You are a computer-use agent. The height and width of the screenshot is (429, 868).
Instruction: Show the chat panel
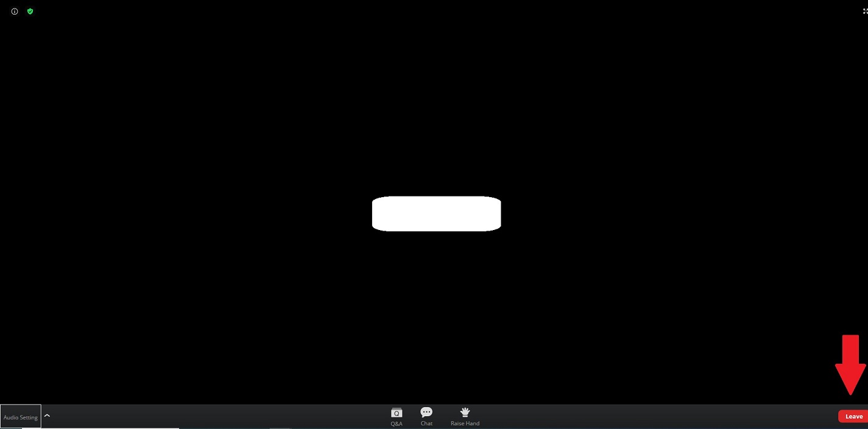(x=426, y=416)
